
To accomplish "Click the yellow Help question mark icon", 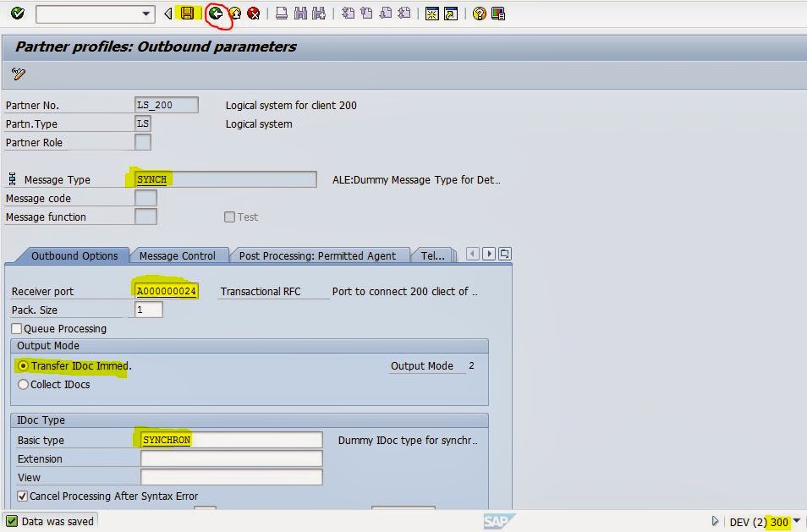I will pos(479,13).
